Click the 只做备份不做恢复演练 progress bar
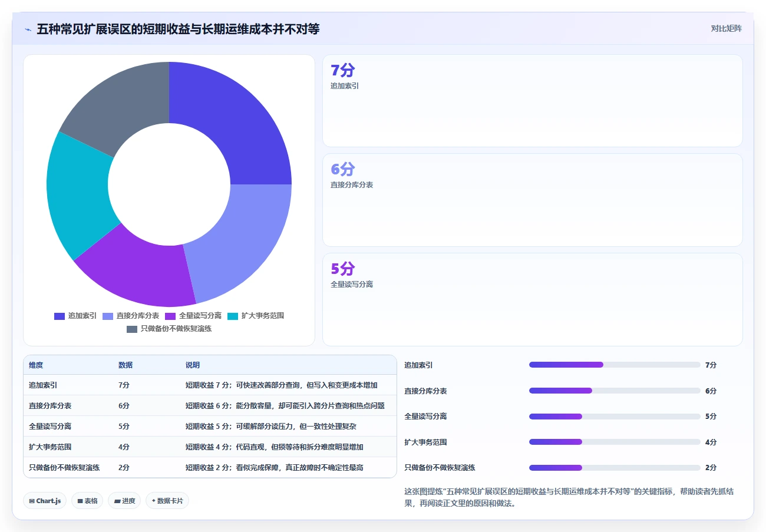 (615, 468)
